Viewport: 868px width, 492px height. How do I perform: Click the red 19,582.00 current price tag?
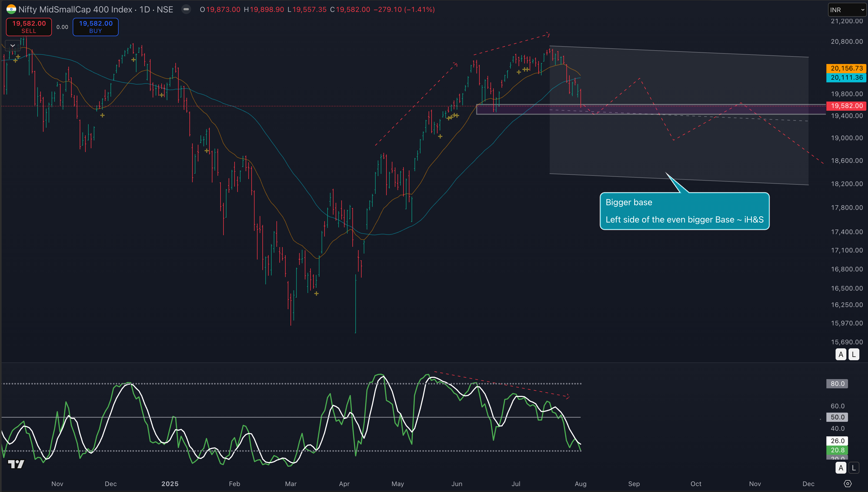click(846, 106)
